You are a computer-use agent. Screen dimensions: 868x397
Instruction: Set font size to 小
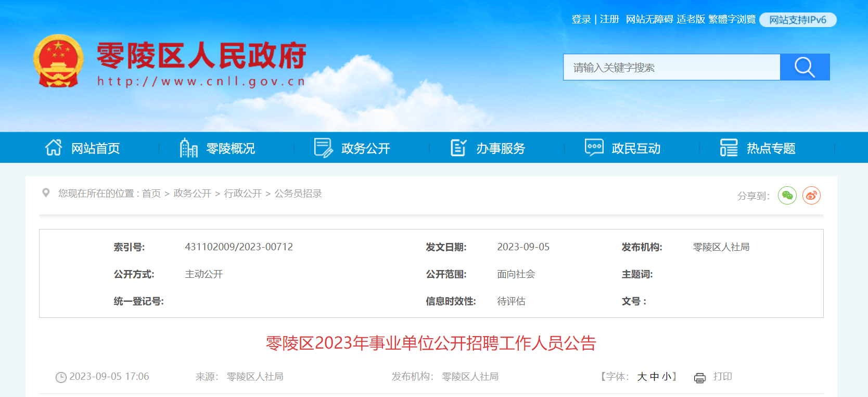click(x=666, y=377)
